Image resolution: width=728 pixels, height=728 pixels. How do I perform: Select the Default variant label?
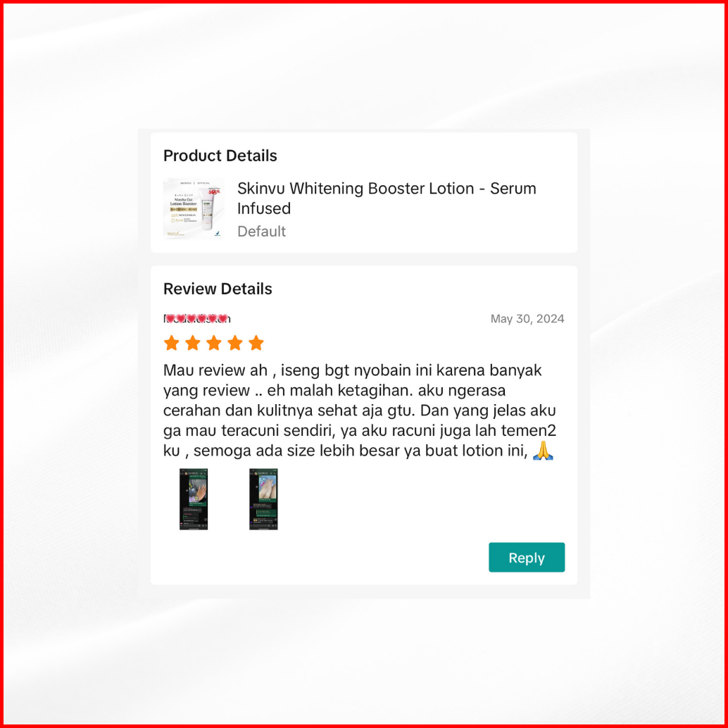tap(261, 231)
